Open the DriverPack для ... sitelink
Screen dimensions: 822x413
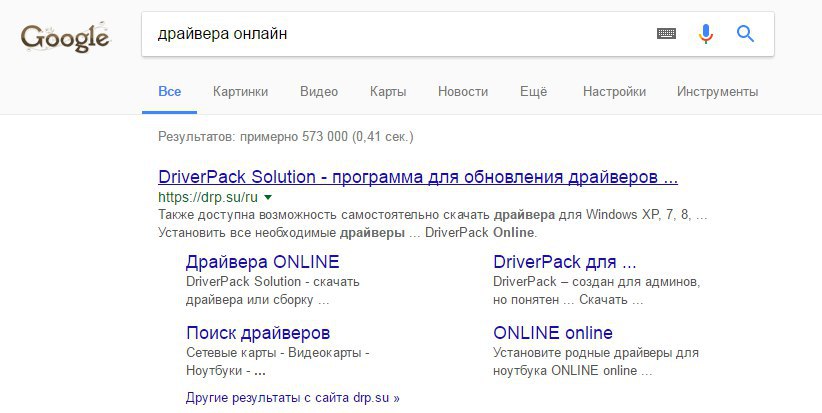pyautogui.click(x=565, y=262)
